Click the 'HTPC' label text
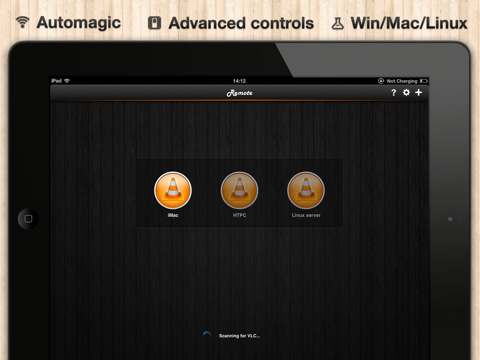 pyautogui.click(x=239, y=215)
